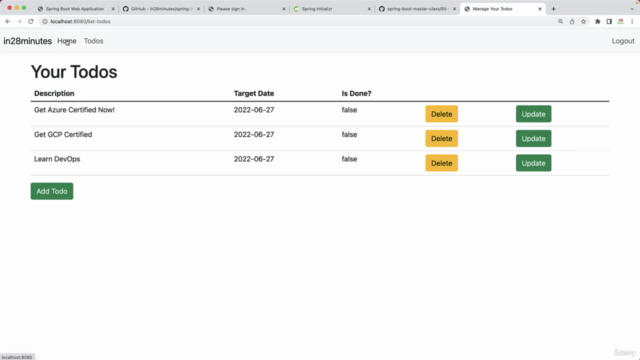Click the target date of Get Azure Certified Now!
Viewport: 640px width, 360px height.
[254, 110]
